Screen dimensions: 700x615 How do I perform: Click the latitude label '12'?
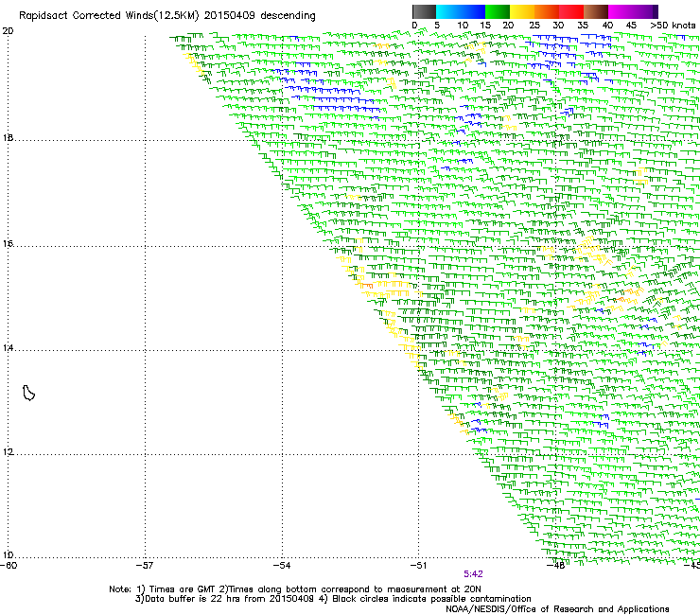[x=8, y=452]
